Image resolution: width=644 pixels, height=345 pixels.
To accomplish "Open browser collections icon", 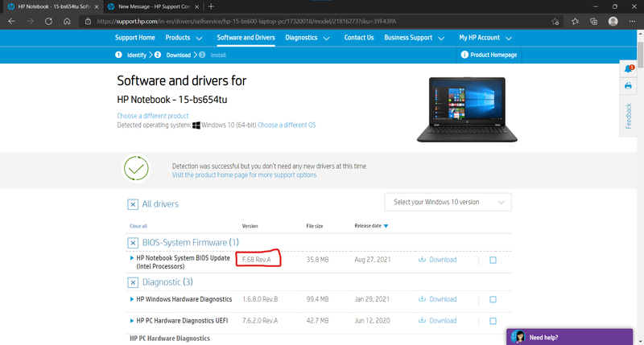I will coord(594,22).
